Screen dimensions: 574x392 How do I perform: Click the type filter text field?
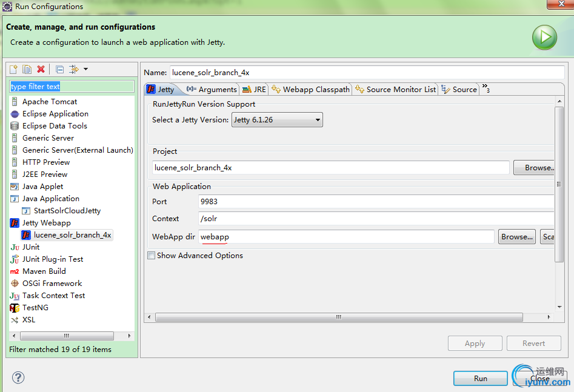coord(72,87)
